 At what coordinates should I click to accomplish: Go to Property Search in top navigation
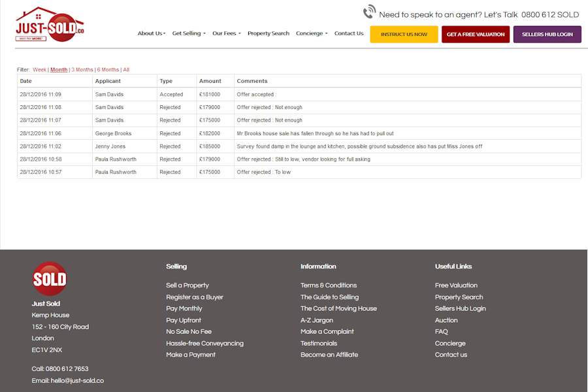click(x=269, y=33)
